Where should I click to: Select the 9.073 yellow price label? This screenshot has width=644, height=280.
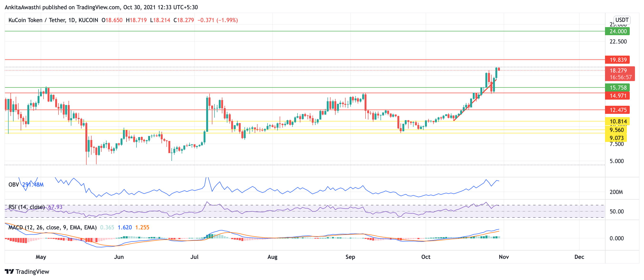[616, 138]
